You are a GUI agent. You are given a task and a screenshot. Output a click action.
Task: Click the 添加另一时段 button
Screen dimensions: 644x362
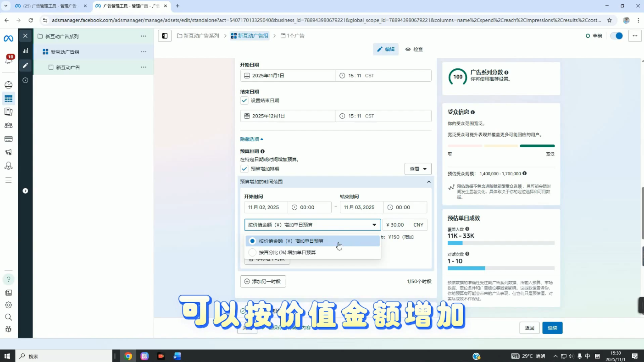click(x=263, y=281)
